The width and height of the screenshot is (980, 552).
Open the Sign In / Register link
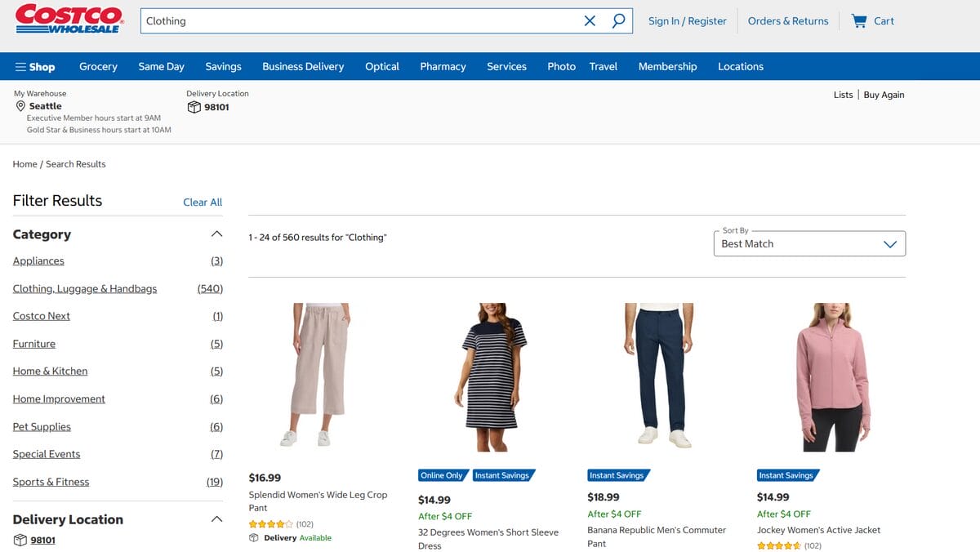pyautogui.click(x=687, y=20)
